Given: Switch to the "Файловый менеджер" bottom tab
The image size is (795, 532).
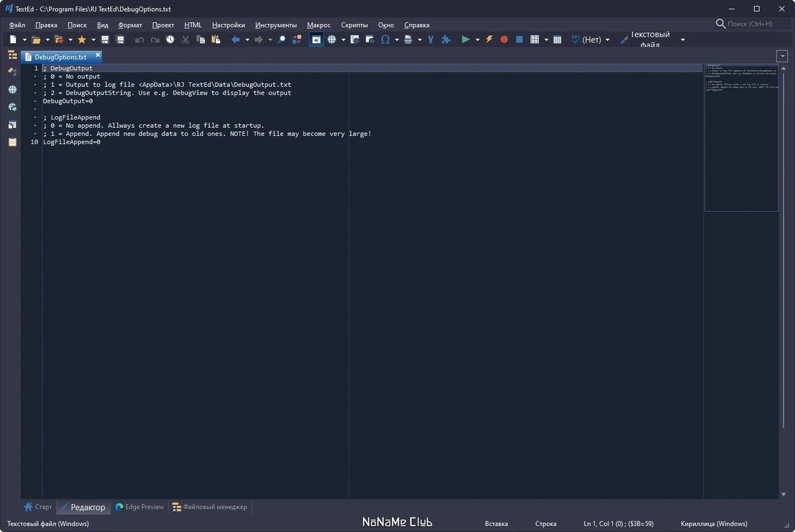Looking at the screenshot, I should 210,507.
